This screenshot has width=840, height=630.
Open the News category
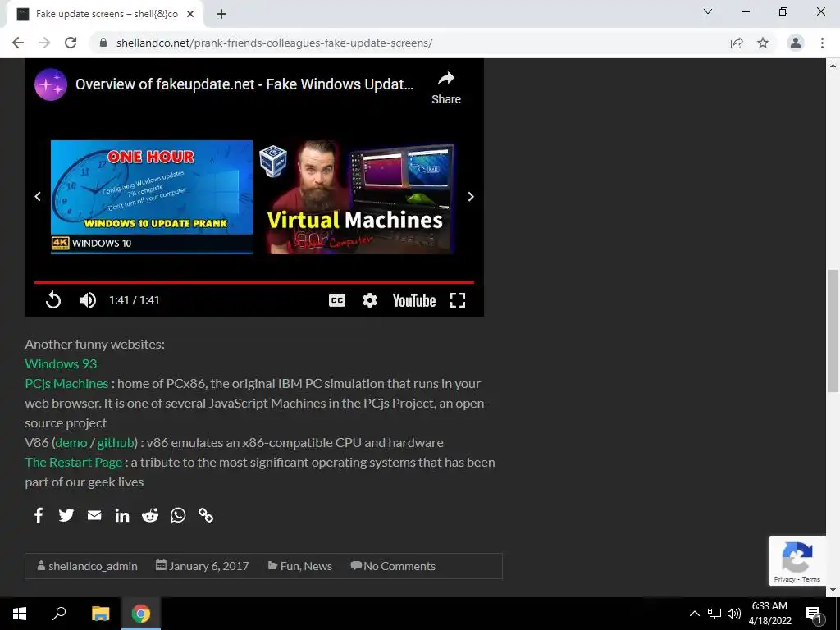coord(318,566)
